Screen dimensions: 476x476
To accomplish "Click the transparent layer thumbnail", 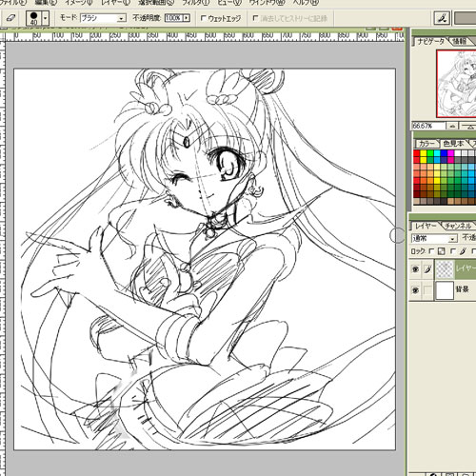I will tap(446, 269).
